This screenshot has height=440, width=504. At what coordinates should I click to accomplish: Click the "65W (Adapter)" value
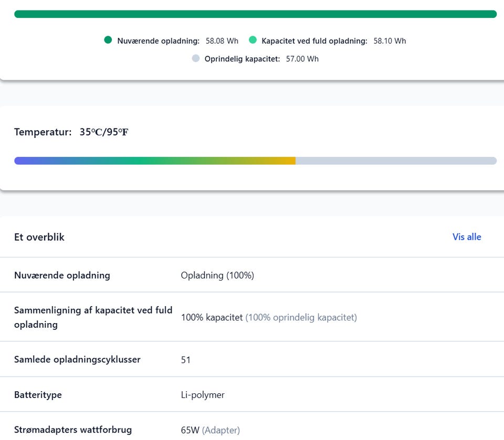click(210, 431)
